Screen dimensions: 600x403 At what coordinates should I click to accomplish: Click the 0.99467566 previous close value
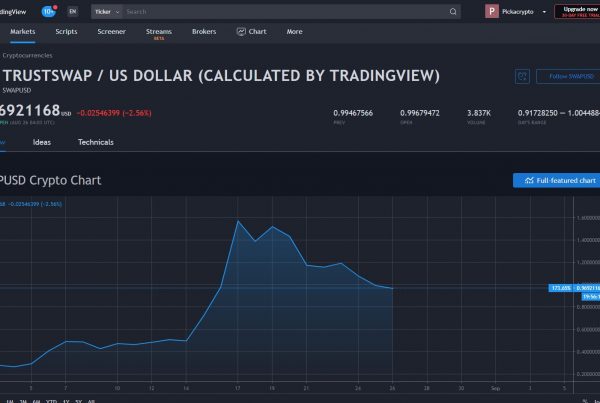click(x=353, y=113)
